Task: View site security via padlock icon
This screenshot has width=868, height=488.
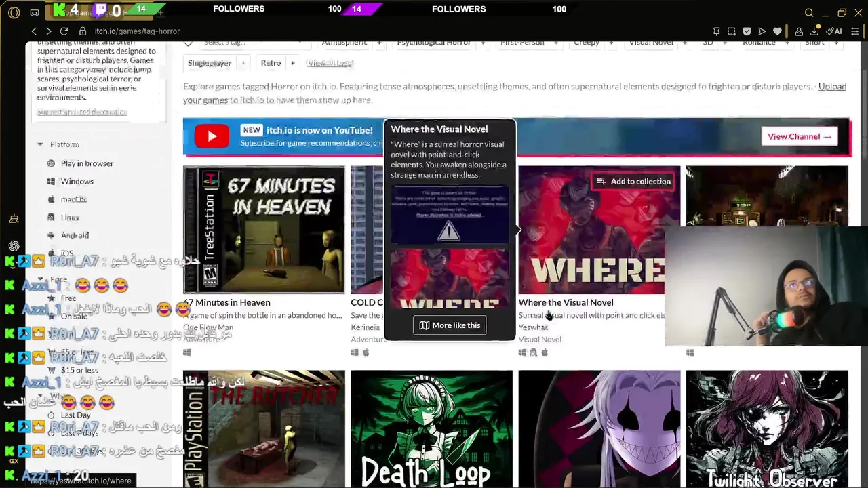Action: 83,31
